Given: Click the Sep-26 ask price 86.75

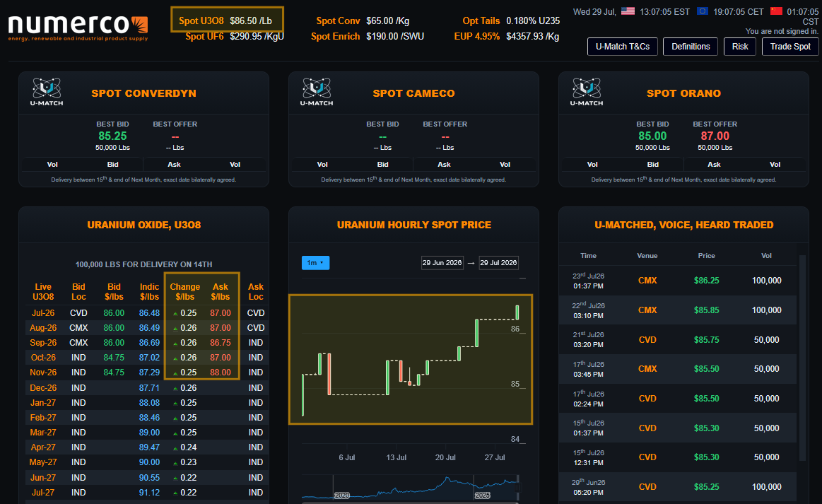Looking at the screenshot, I should tap(221, 342).
